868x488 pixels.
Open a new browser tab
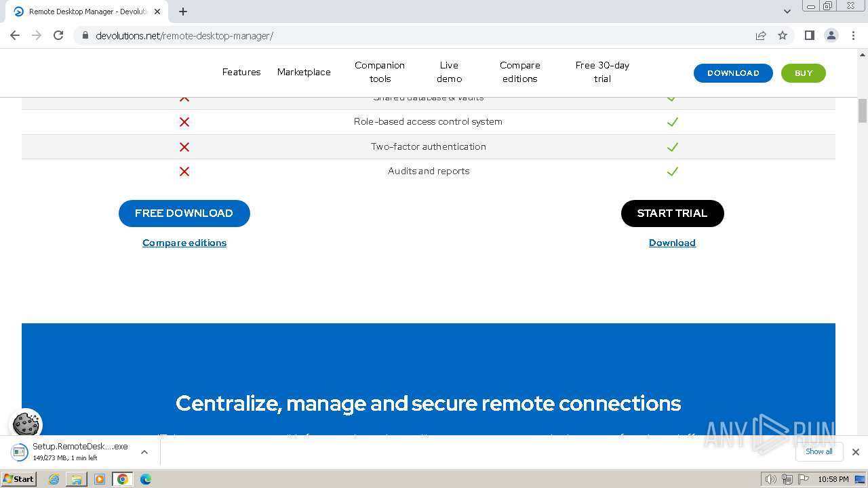point(183,12)
